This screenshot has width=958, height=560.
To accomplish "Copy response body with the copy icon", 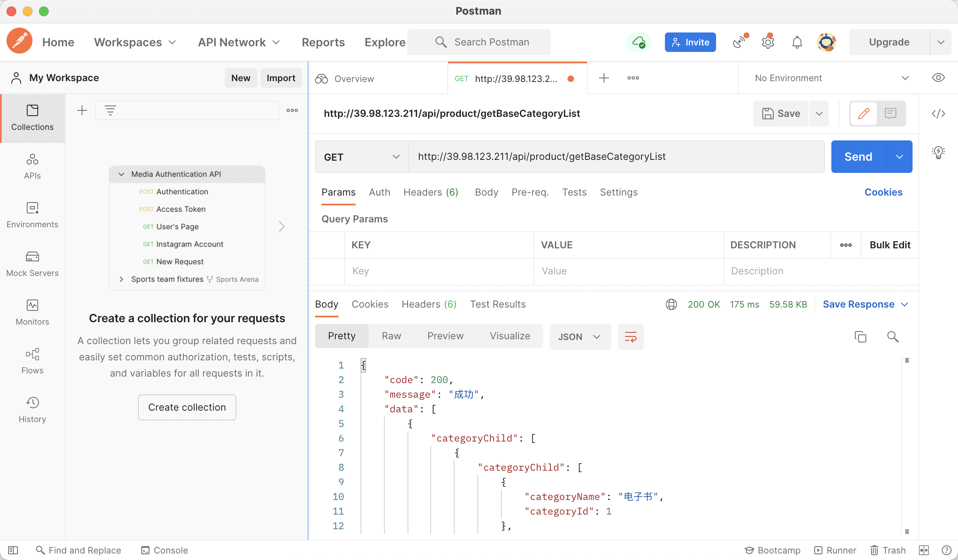I will click(860, 337).
